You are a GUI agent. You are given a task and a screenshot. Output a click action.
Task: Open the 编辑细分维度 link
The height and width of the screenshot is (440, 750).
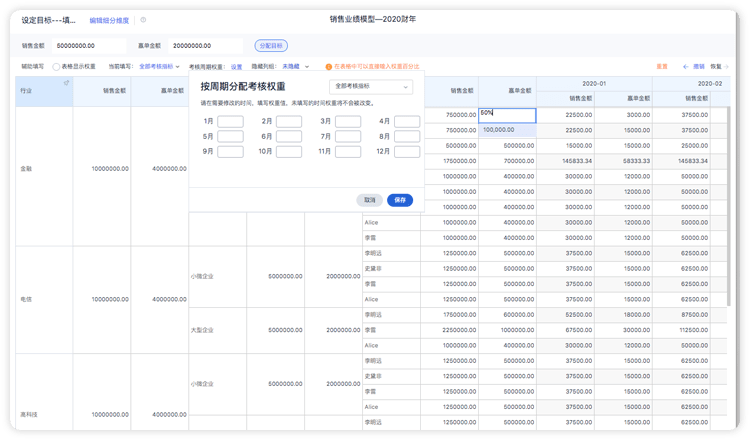[x=109, y=21]
